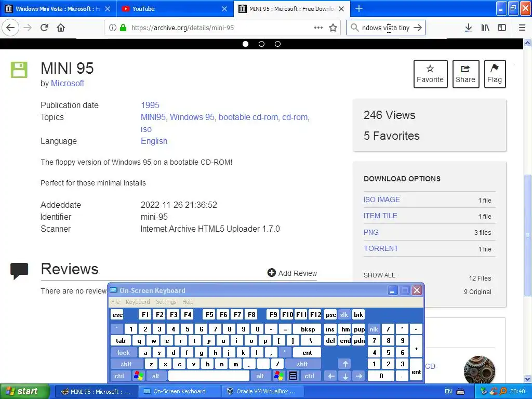Click left Windows logo key on keyboard

(x=138, y=376)
